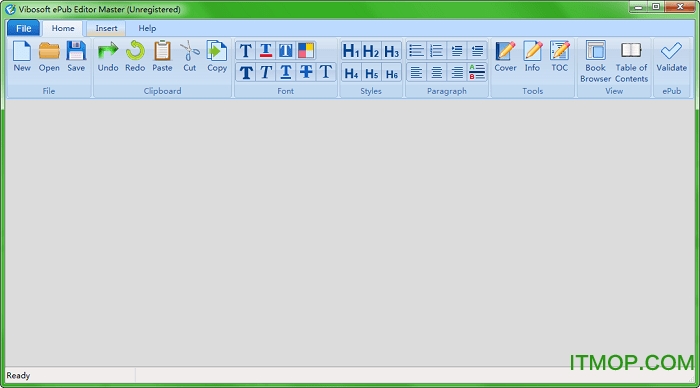This screenshot has width=700, height=388.
Task: Click the plain T font icon
Action: click(x=246, y=50)
